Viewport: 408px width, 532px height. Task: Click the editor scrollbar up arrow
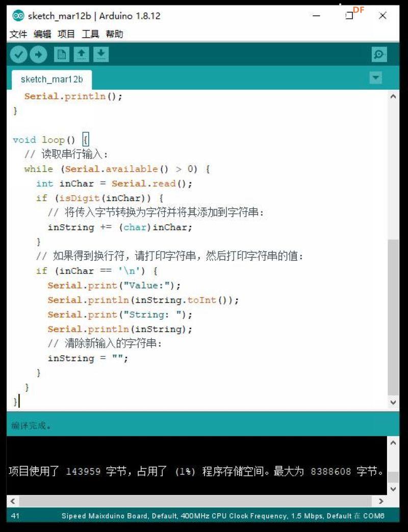(393, 96)
